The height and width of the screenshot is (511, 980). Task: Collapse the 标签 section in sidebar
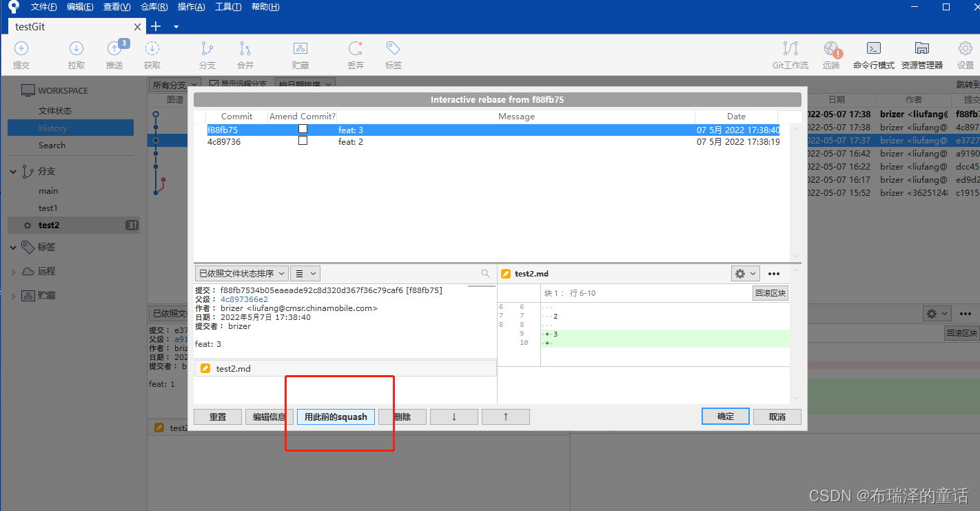click(x=13, y=247)
